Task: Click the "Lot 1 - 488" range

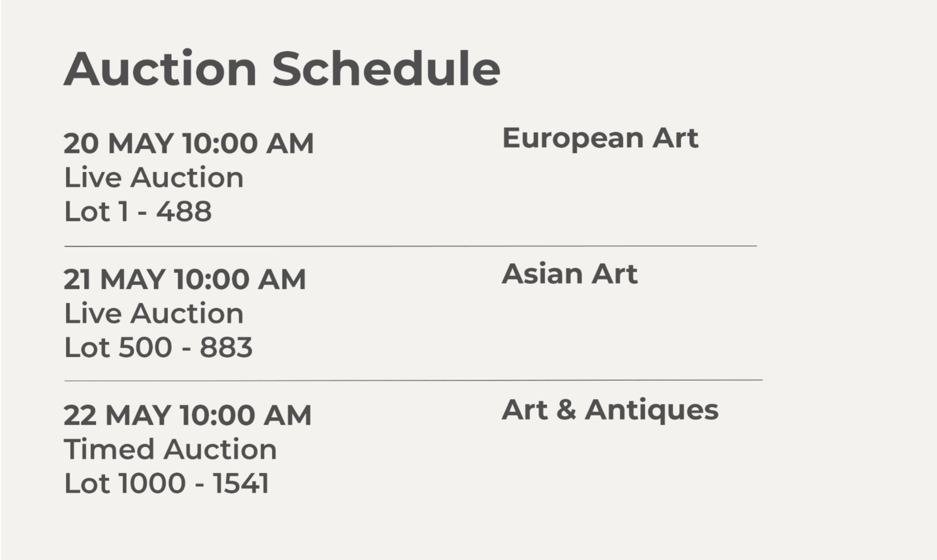Action: click(138, 211)
